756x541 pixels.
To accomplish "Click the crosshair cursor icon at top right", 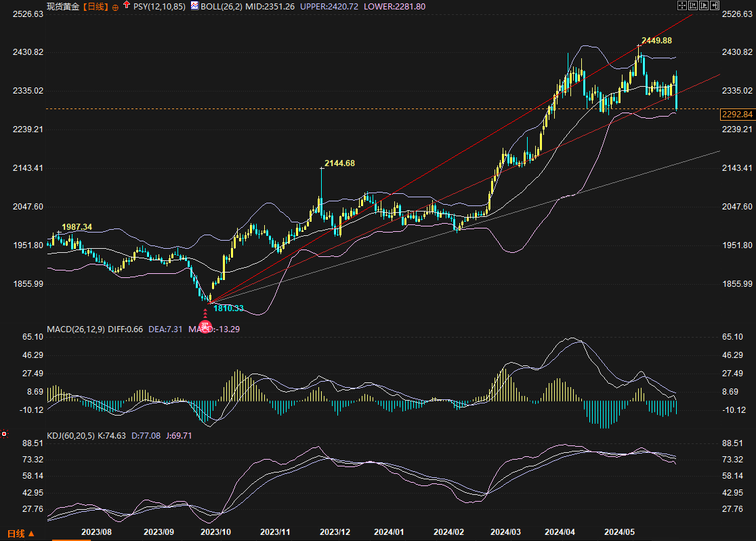I will point(681,5).
